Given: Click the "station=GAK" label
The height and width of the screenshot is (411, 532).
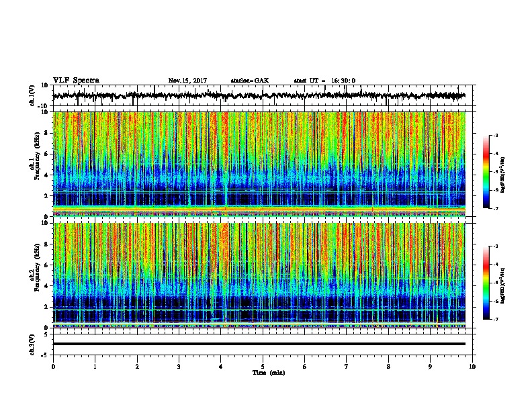Looking at the screenshot, I should pos(250,81).
